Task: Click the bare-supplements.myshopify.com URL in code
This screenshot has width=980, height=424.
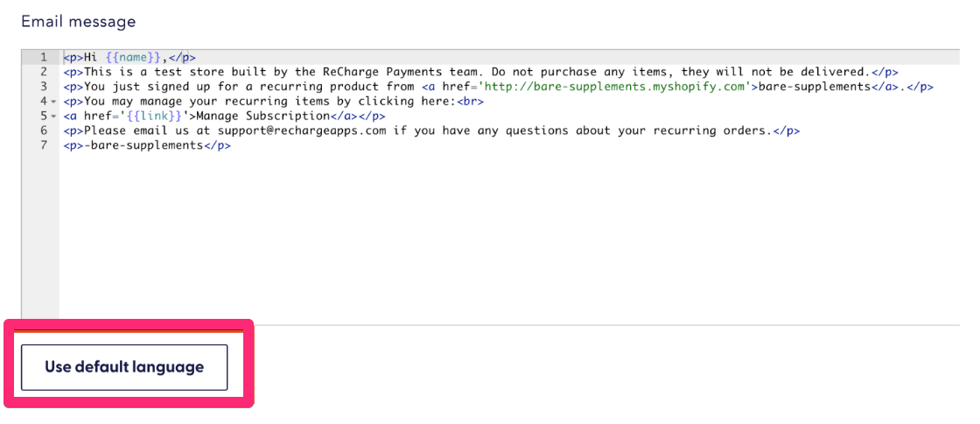Action: [613, 87]
